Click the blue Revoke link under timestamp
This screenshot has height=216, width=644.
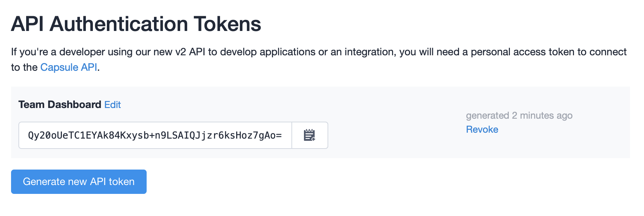coord(482,129)
